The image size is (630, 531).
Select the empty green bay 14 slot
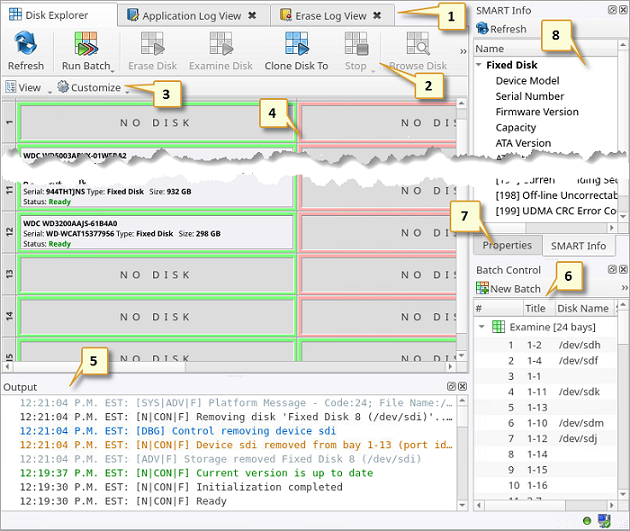[157, 317]
